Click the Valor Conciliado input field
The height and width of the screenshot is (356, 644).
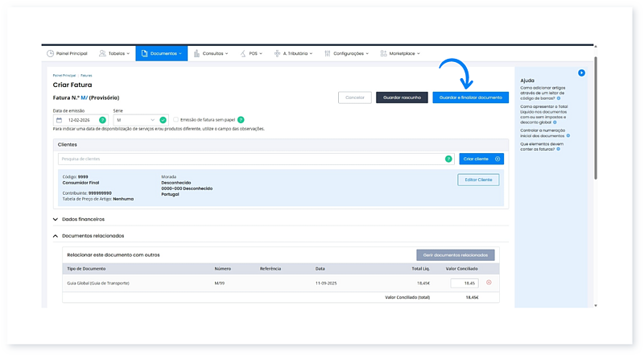coord(464,283)
